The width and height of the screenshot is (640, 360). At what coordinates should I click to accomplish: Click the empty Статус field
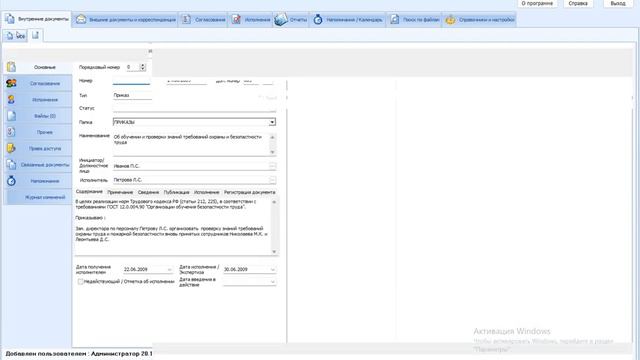click(x=194, y=108)
